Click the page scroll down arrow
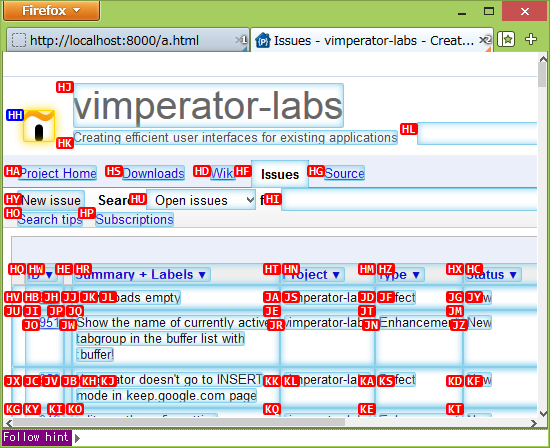This screenshot has height=448, width=550. pos(543,414)
